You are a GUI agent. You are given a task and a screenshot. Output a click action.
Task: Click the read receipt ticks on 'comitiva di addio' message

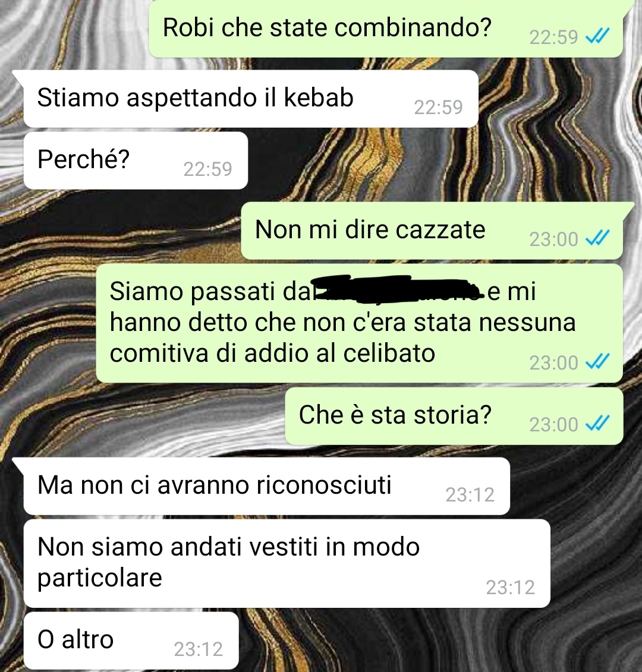(597, 362)
